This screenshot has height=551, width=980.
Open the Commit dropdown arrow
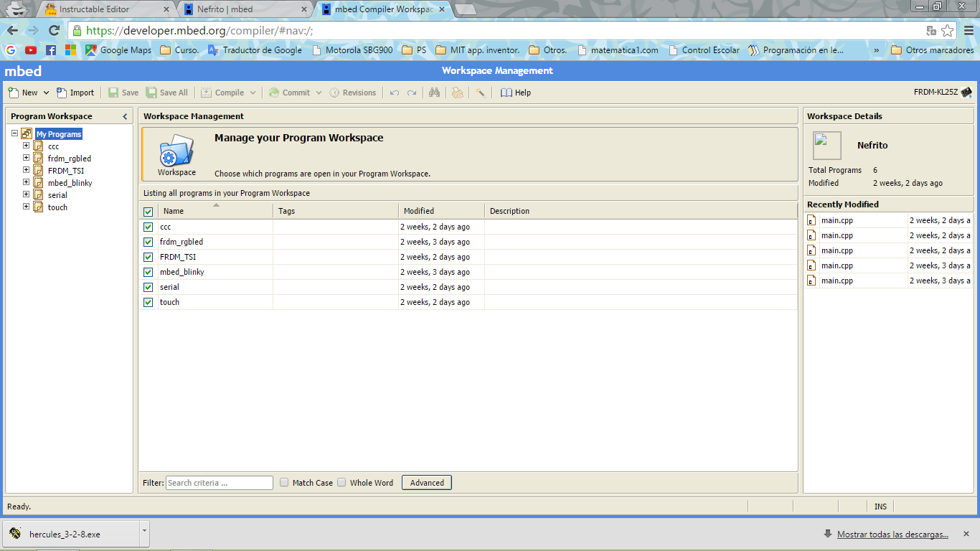pyautogui.click(x=319, y=93)
